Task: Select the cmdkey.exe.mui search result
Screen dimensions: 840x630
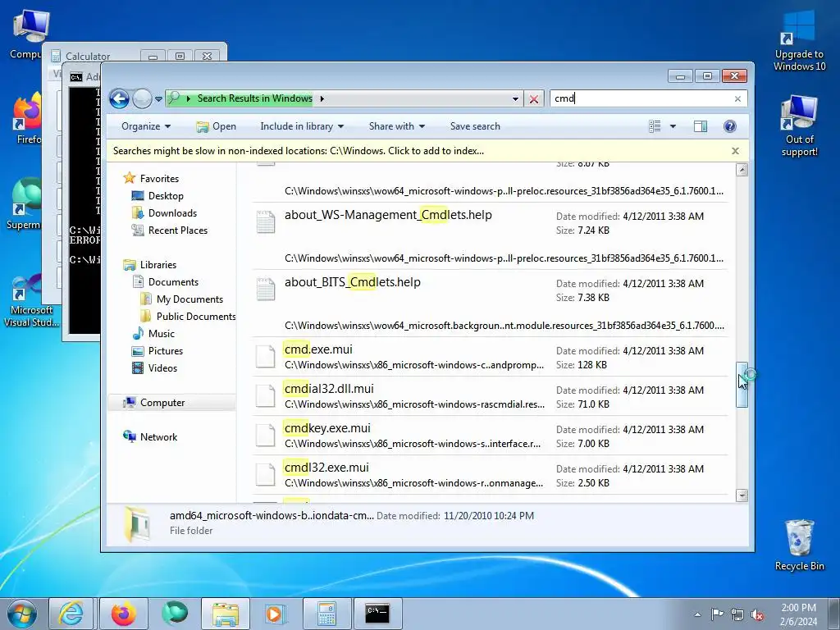Action: click(490, 436)
